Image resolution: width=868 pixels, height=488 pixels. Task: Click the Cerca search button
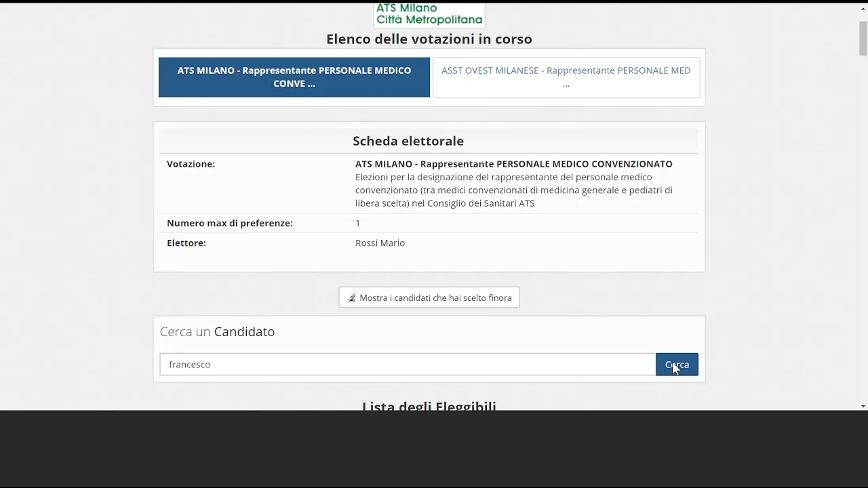click(677, 365)
